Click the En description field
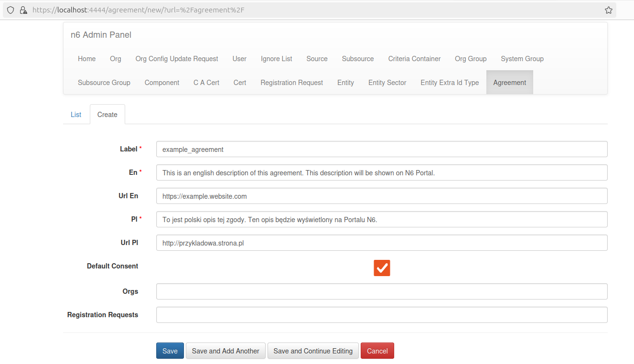This screenshot has width=634, height=364. pyautogui.click(x=382, y=172)
